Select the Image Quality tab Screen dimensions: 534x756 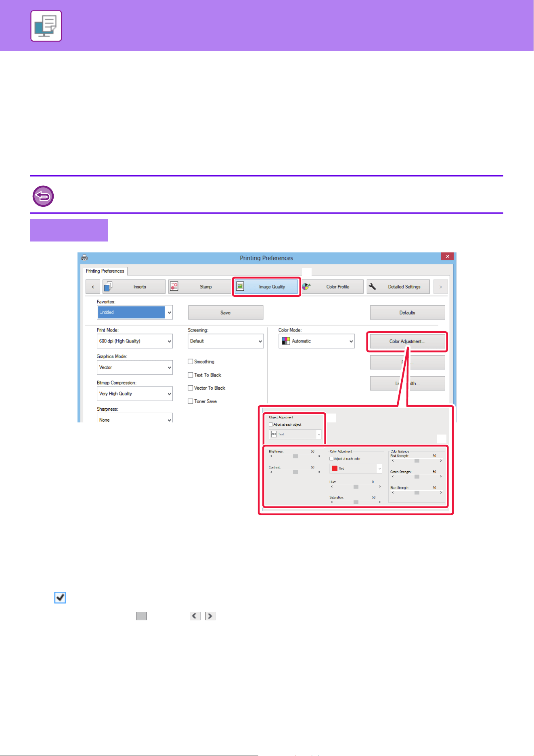tap(266, 287)
